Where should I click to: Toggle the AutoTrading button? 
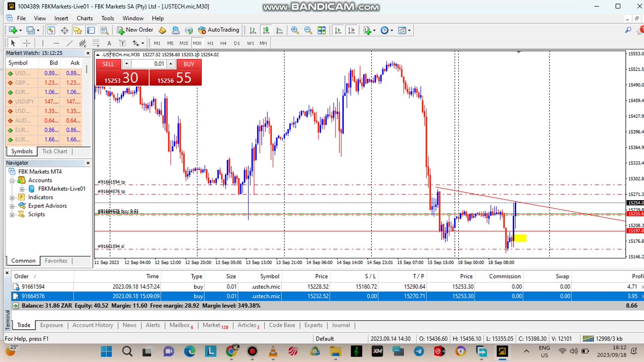tap(219, 30)
